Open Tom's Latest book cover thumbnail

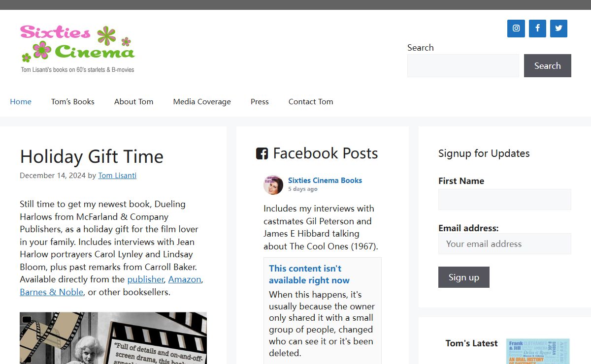point(538,351)
